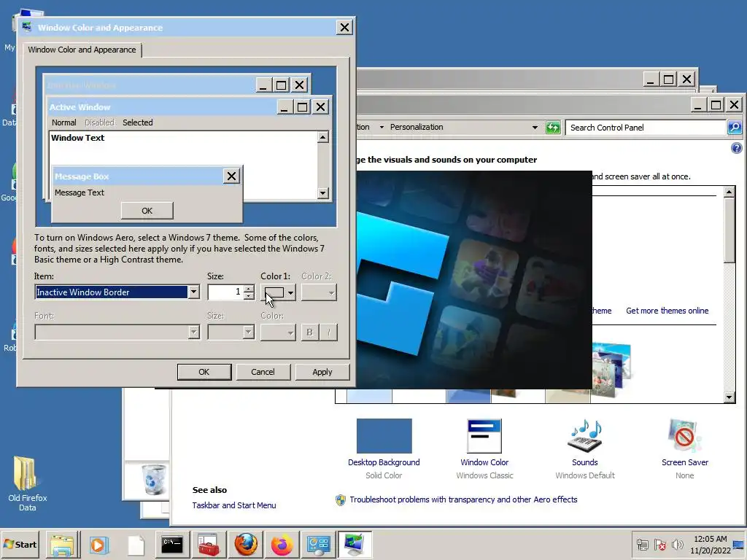747x560 pixels.
Task: Click the Action Center flag tray icon
Action: (659, 545)
